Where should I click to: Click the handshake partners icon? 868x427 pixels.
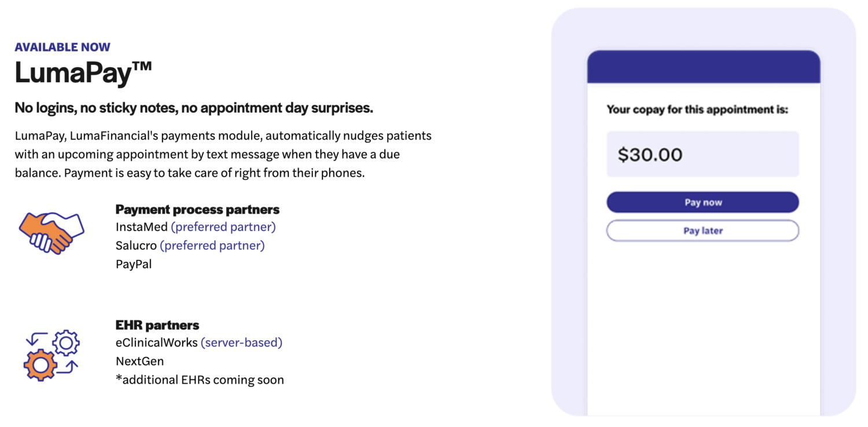pos(52,233)
